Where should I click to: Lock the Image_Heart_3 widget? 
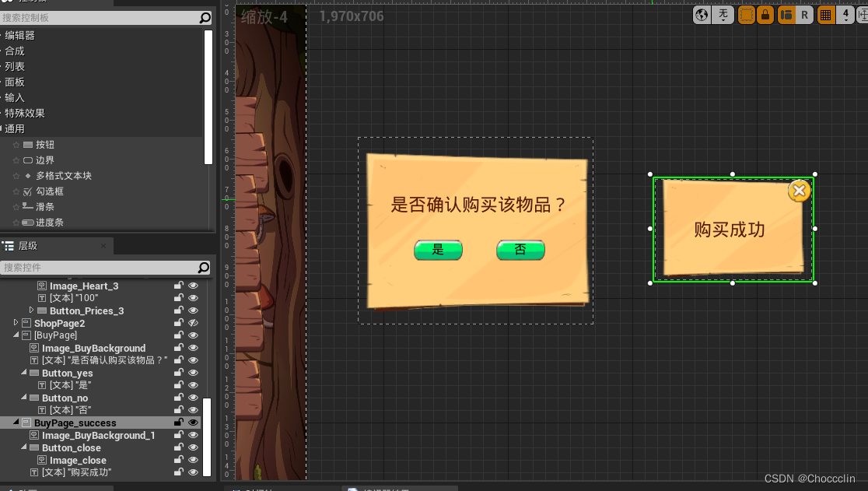(x=179, y=286)
